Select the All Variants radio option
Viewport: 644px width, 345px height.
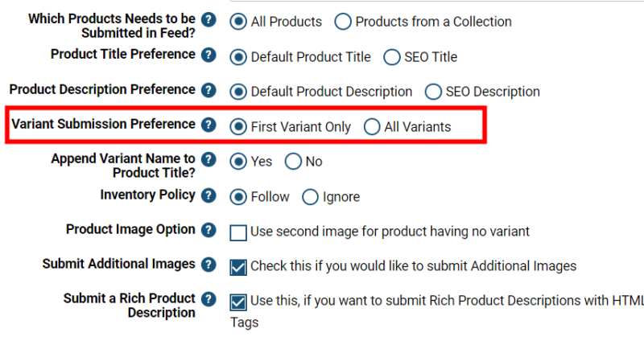372,127
